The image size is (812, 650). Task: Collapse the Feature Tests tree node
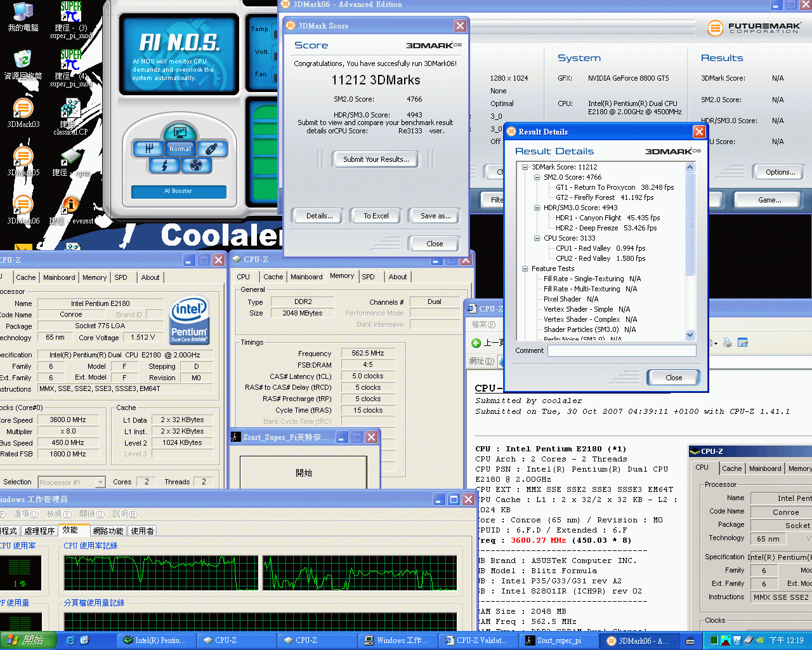525,269
